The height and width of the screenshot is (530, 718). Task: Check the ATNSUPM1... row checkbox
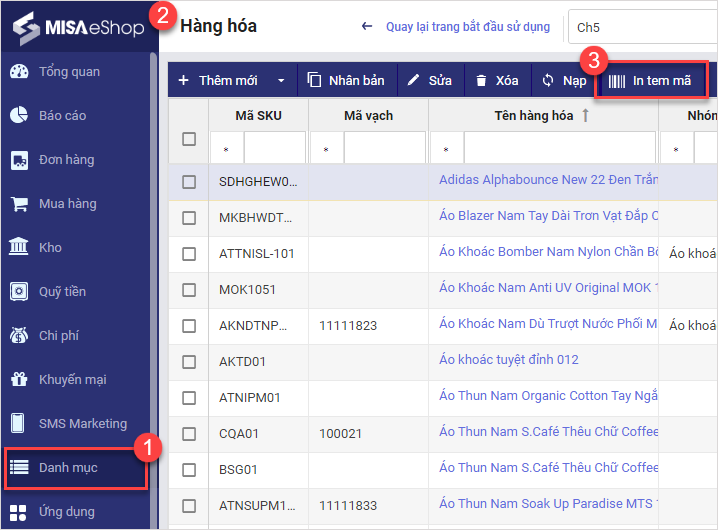[x=189, y=506]
